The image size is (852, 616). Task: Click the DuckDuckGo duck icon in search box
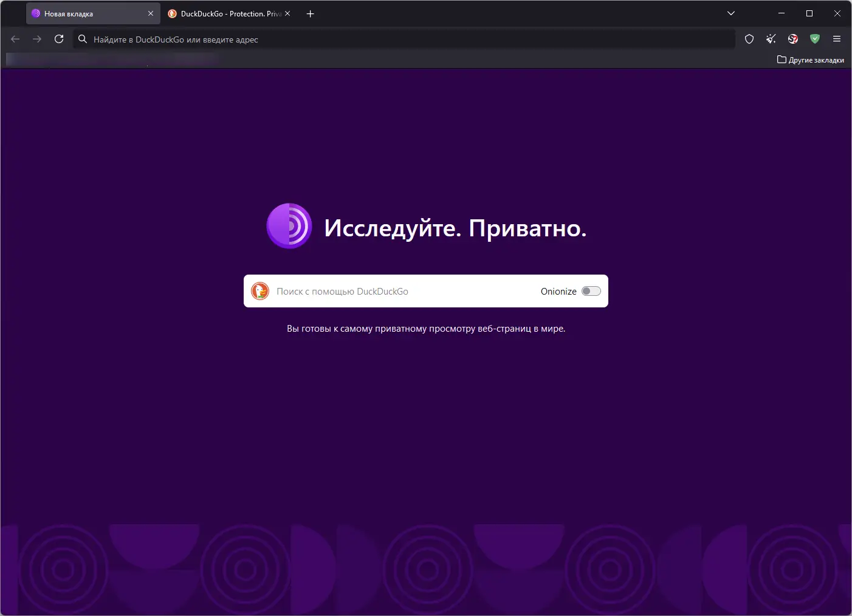pos(261,291)
